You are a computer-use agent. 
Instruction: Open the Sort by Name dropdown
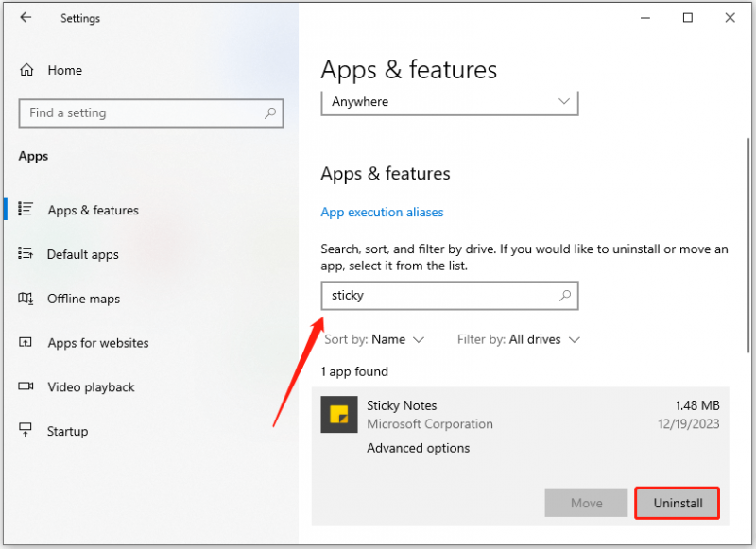(374, 340)
